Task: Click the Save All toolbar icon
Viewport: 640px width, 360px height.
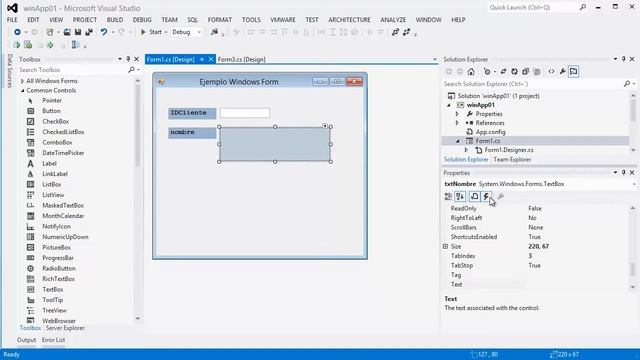Action: 89,32
